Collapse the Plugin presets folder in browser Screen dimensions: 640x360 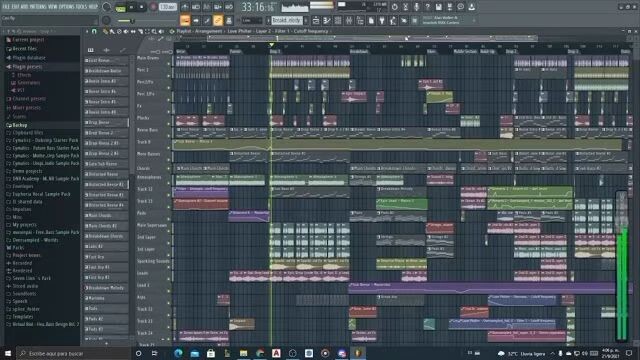tap(27, 67)
